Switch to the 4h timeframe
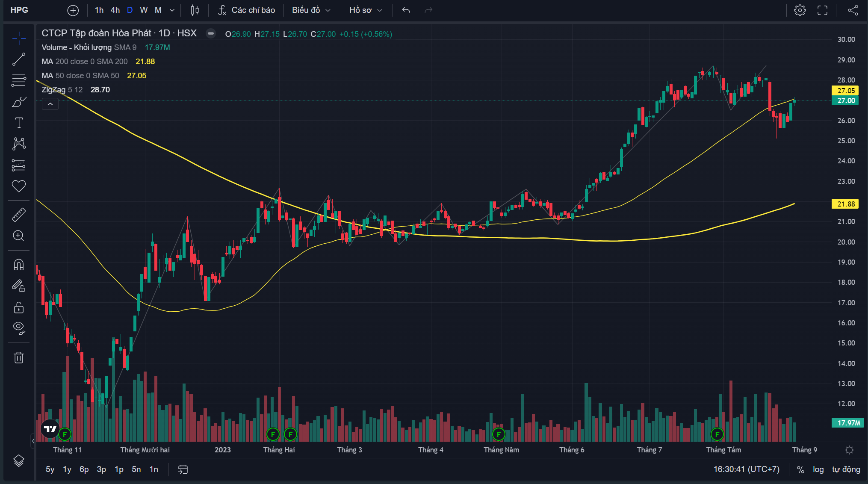Screen dimensions: 868x484 pos(115,10)
